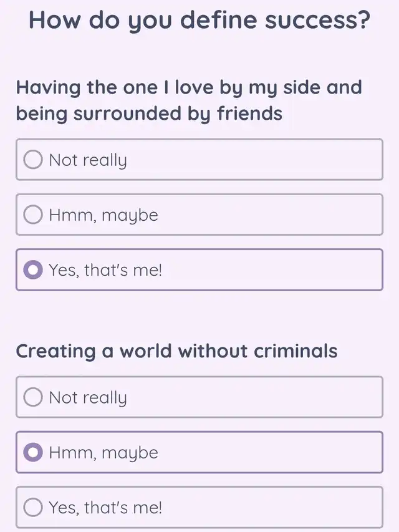Select "Not really" radio for world without criminals
Viewport: 399px width, 532px height.
(x=34, y=397)
